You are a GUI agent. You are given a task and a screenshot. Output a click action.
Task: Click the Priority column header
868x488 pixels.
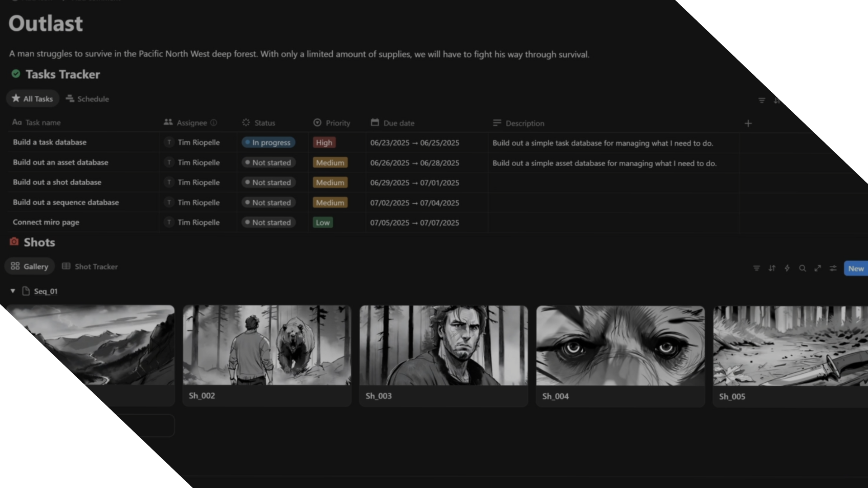click(x=332, y=123)
